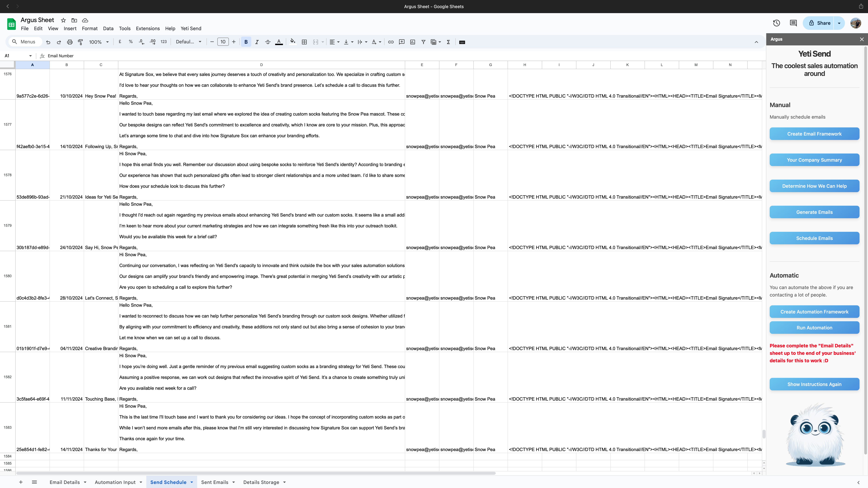Toggle italic formatting
This screenshot has height=488, width=868.
pyautogui.click(x=257, y=42)
